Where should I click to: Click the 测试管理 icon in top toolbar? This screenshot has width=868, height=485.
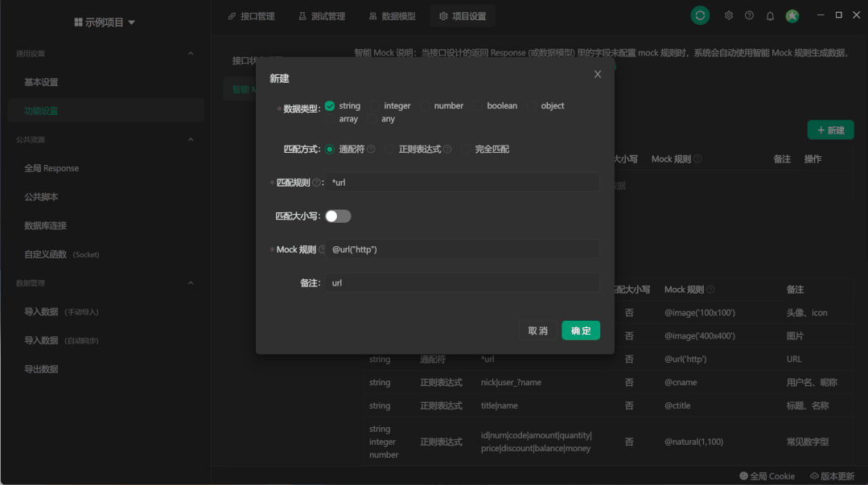tap(301, 15)
